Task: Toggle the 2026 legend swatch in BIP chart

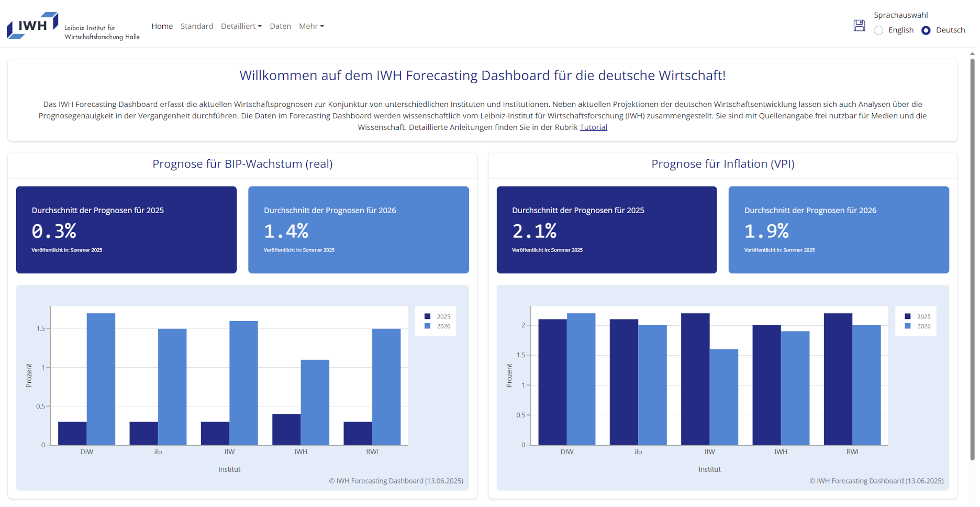Action: click(427, 326)
